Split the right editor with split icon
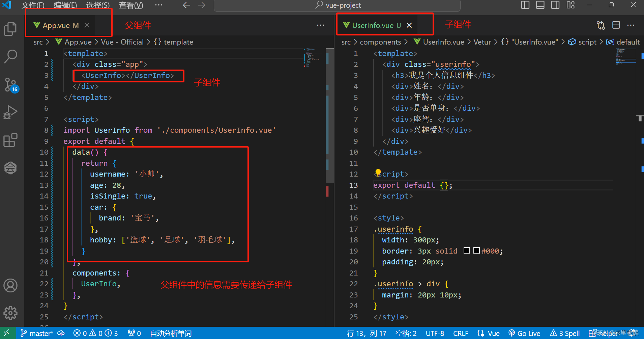 616,25
